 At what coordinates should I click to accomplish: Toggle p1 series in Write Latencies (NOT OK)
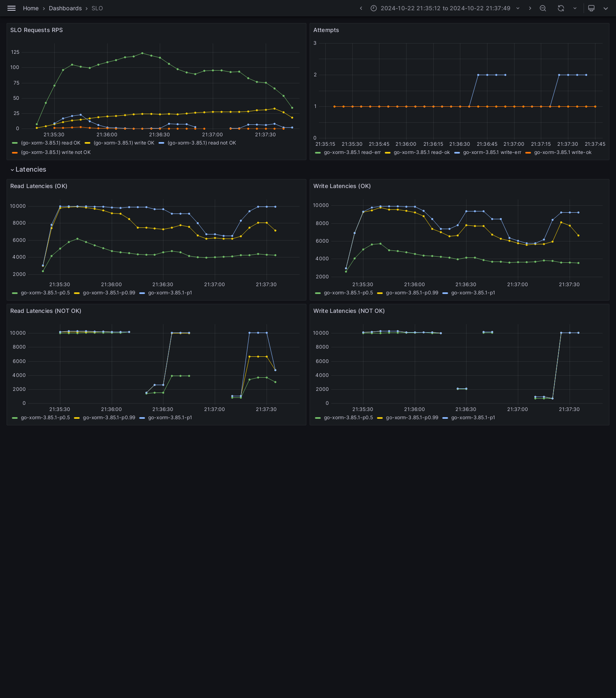click(473, 418)
